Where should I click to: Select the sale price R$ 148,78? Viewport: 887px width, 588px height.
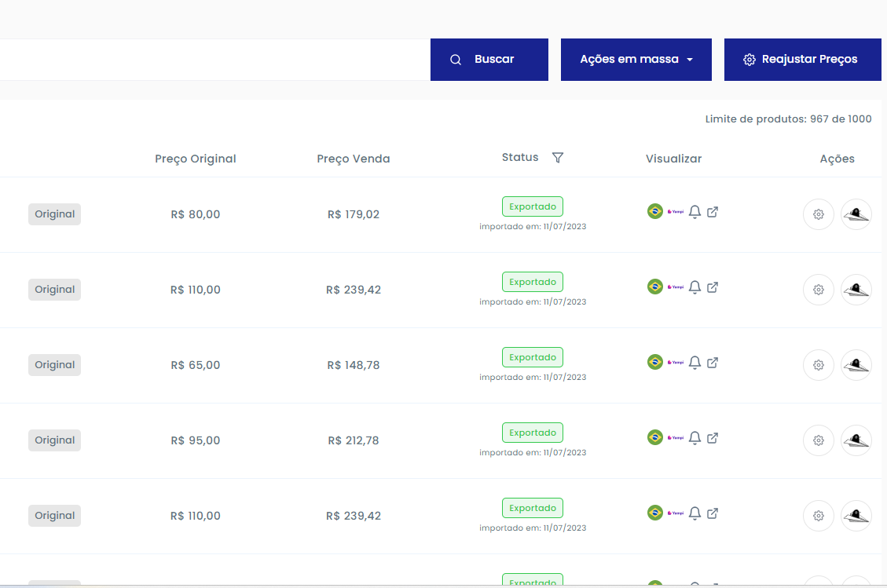pos(354,365)
